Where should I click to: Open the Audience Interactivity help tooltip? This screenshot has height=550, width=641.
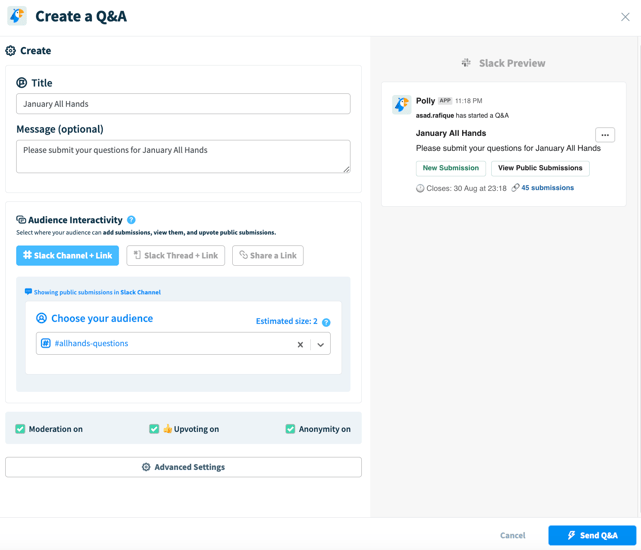click(131, 220)
